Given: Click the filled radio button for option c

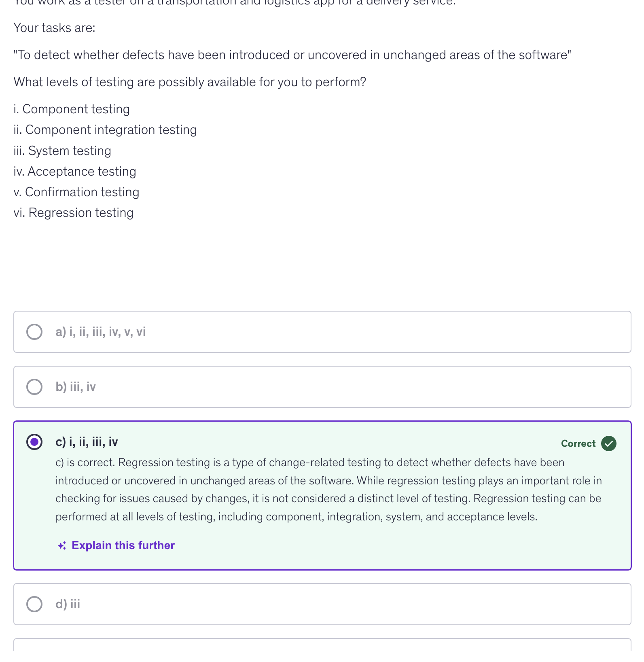Looking at the screenshot, I should click(x=34, y=442).
